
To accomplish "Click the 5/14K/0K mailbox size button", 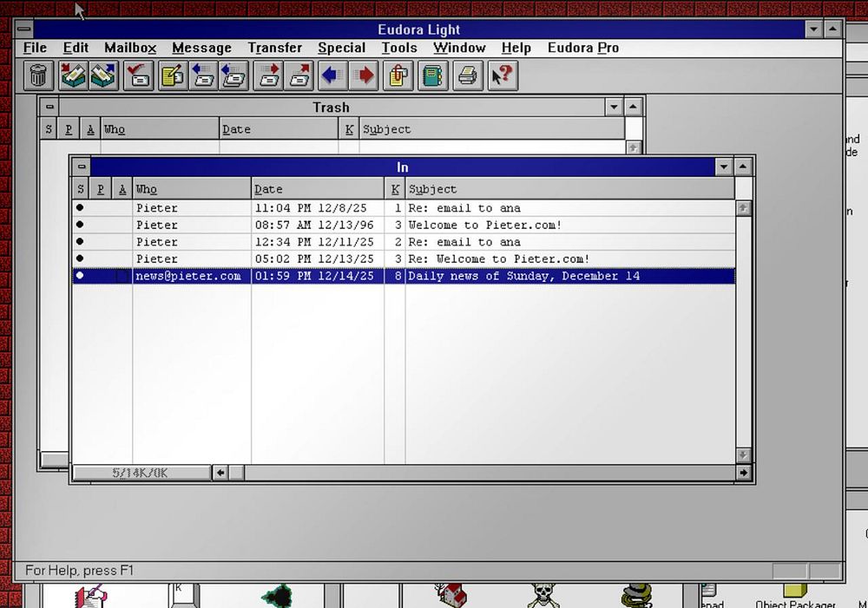I will tap(141, 473).
